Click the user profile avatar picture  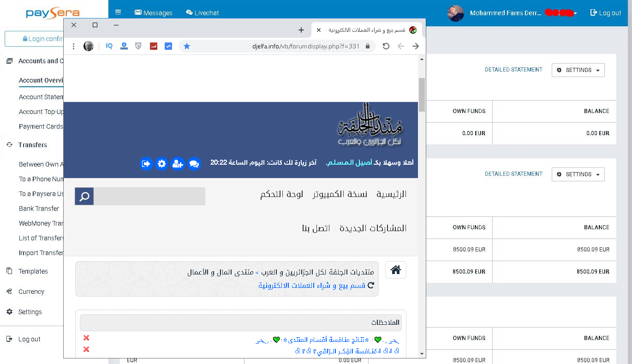[x=455, y=13]
